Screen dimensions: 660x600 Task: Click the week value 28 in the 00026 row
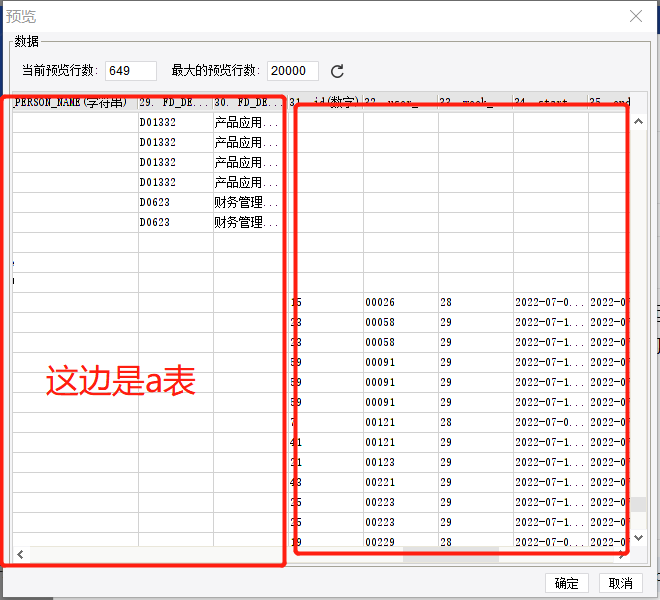(x=476, y=302)
